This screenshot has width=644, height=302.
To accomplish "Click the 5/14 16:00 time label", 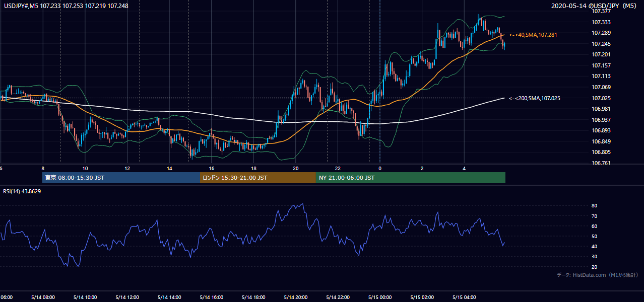I will pos(211,297).
